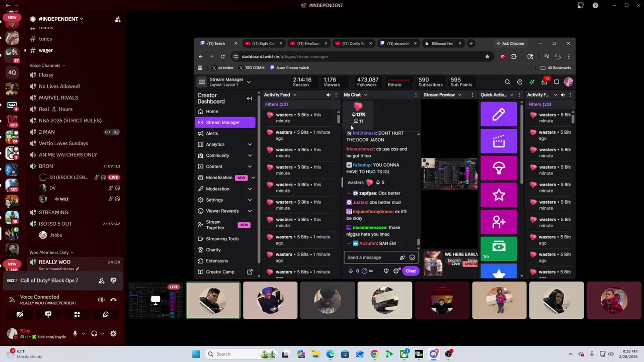644x362 pixels.
Task: Open Twitch profile avatar menu
Action: [x=569, y=82]
